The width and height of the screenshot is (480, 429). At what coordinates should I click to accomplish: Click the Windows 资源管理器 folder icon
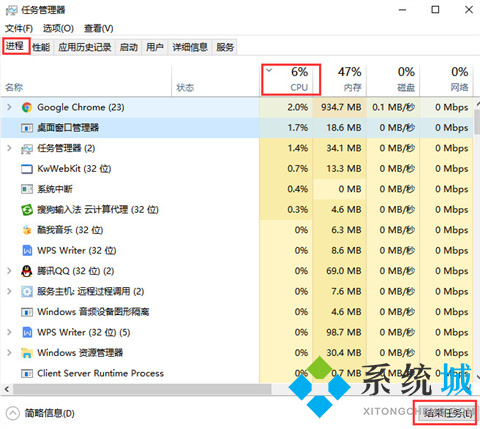[27, 353]
